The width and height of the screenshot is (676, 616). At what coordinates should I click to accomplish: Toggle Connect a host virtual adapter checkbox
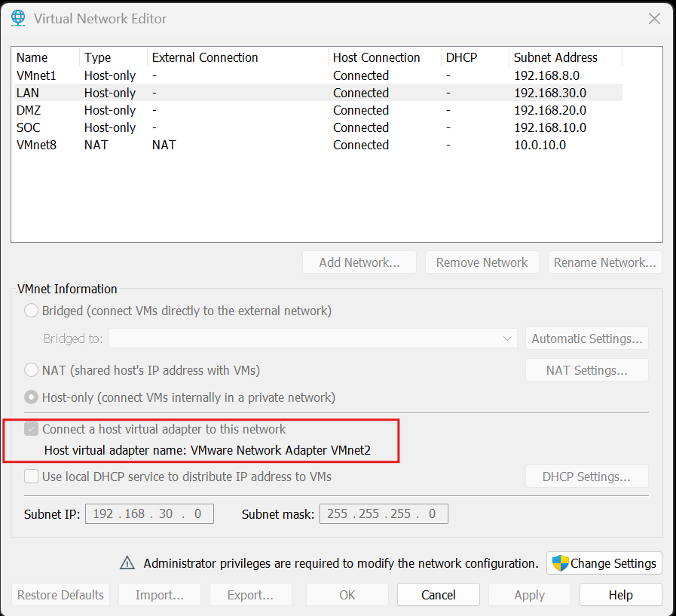[x=32, y=429]
